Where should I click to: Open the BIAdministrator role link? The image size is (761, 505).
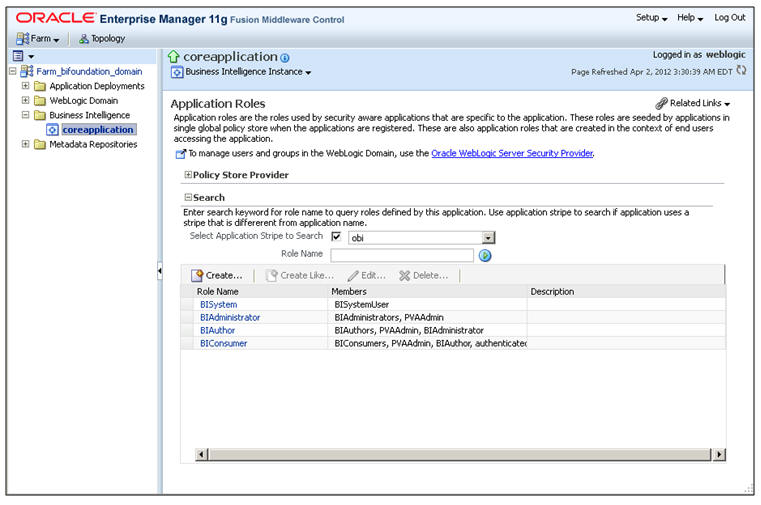(230, 317)
